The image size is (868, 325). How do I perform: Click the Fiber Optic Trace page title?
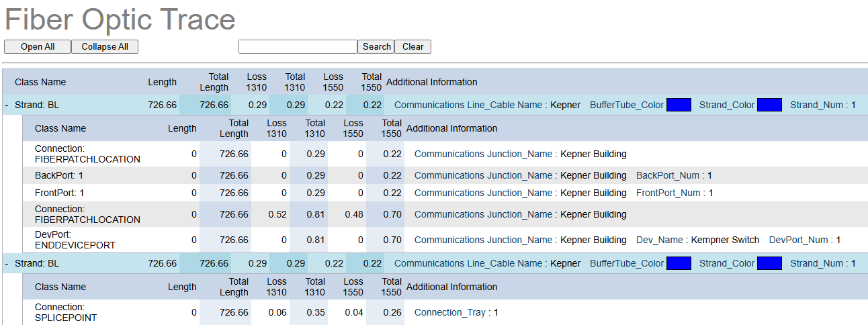click(120, 19)
